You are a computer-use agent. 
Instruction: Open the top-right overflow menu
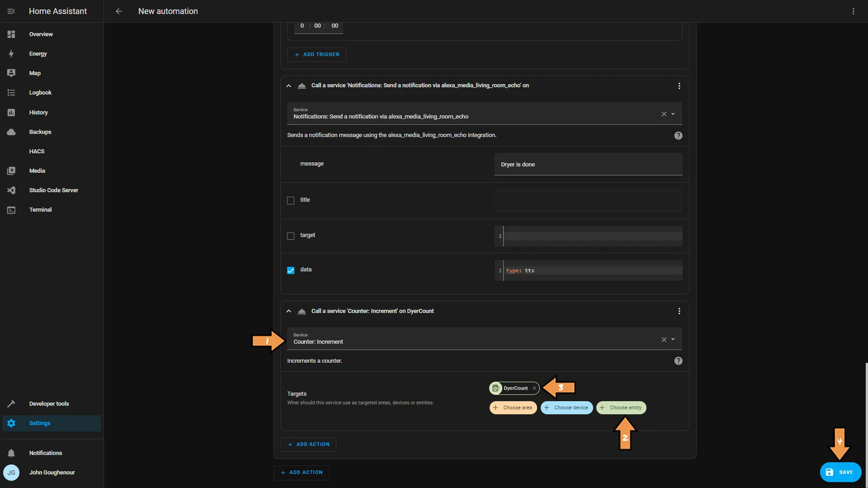coord(854,11)
